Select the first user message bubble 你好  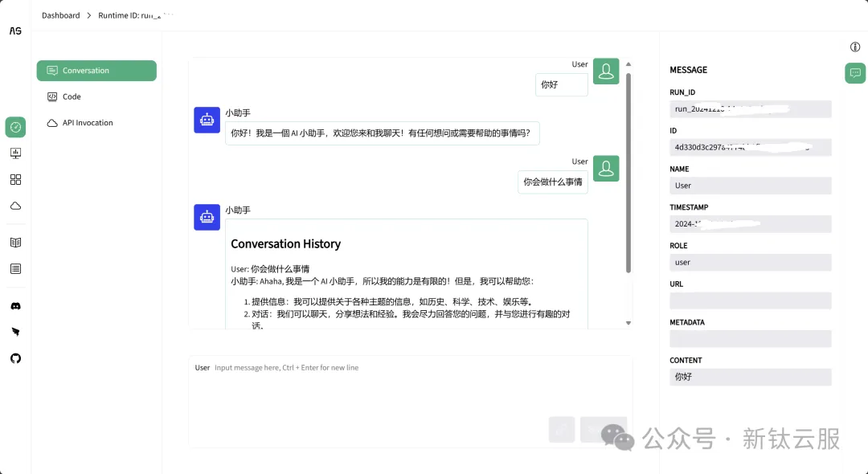[561, 84]
